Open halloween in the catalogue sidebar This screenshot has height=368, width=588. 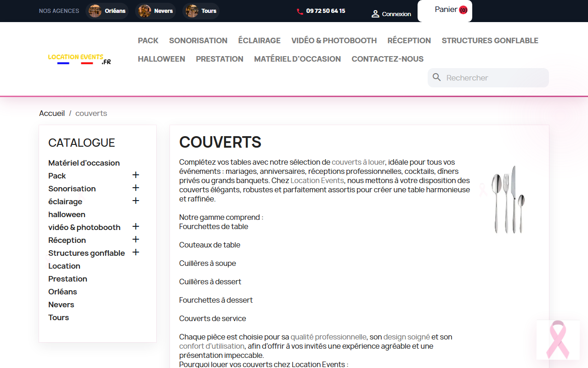pos(67,214)
